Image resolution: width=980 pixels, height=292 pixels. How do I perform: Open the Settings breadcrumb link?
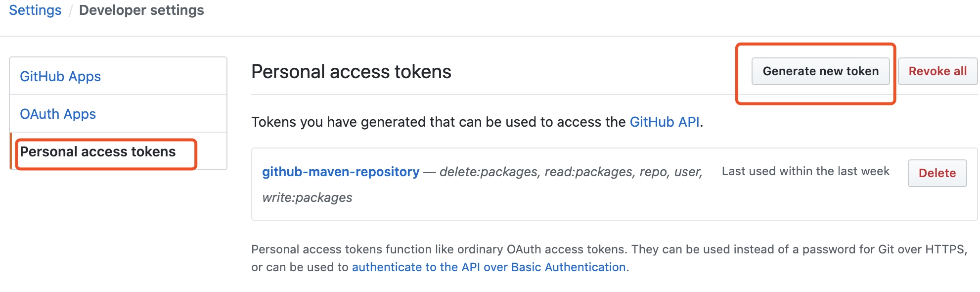(x=35, y=10)
